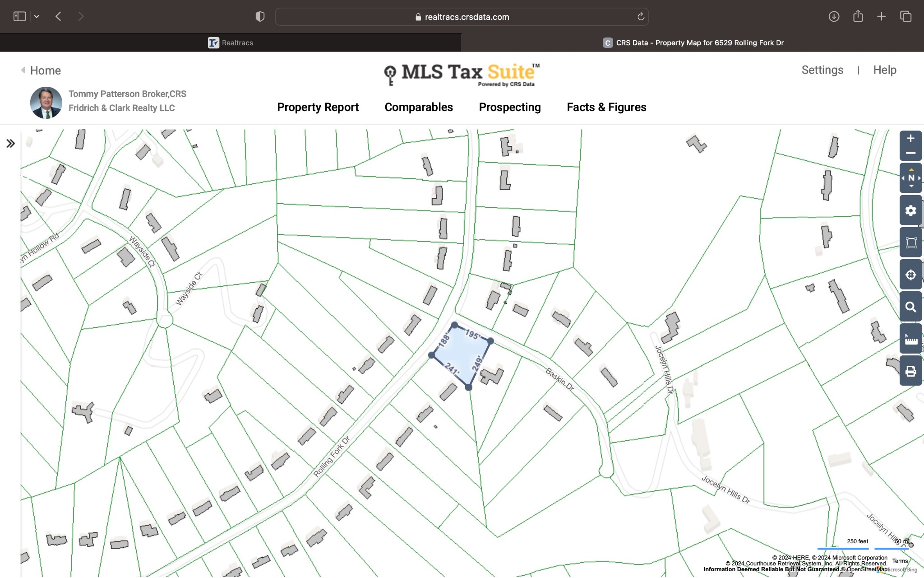924x578 pixels.
Task: Open the Safari sidebar dropdown chevron
Action: click(37, 17)
